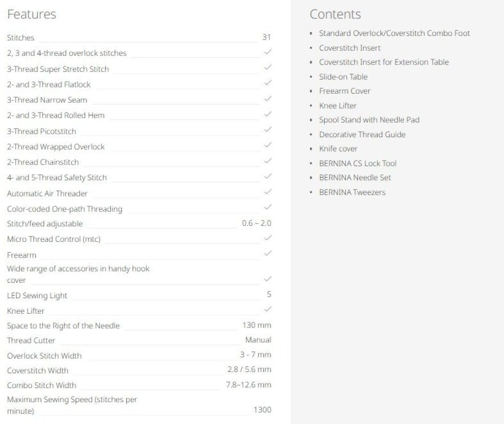Viewport: 504px width, 424px height.
Task: Click the BERNINA Tweezers list item
Action: (352, 192)
